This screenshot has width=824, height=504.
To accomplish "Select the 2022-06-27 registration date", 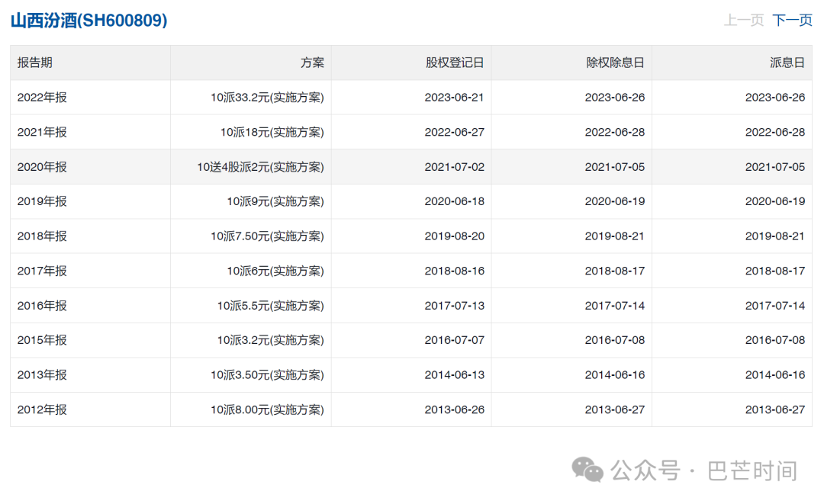I will 455,133.
